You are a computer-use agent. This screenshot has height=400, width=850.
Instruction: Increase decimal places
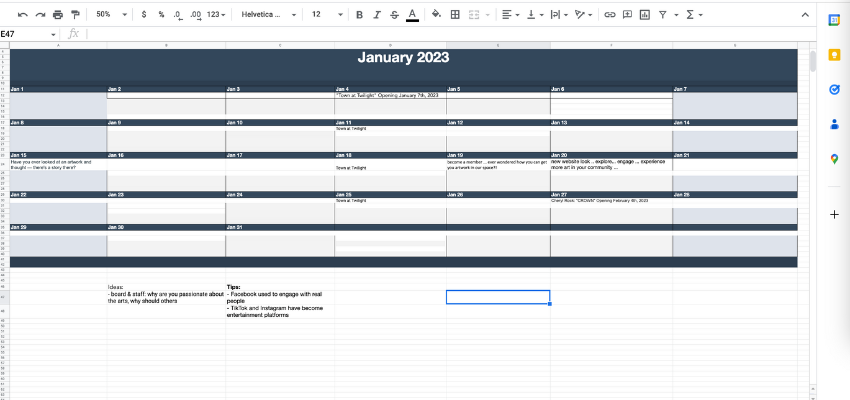coord(196,15)
